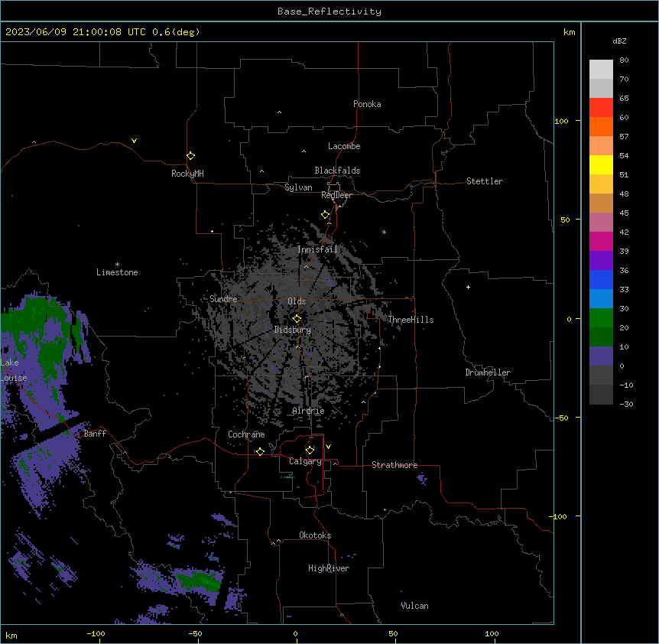Screen dimensions: 659x644
Task: Click the yellow diamond marker south of RedDeer
Action: tap(325, 215)
